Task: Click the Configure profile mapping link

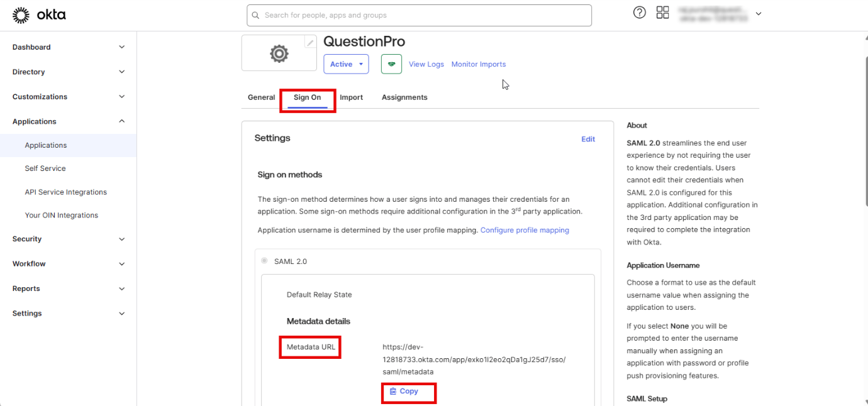Action: pos(525,231)
